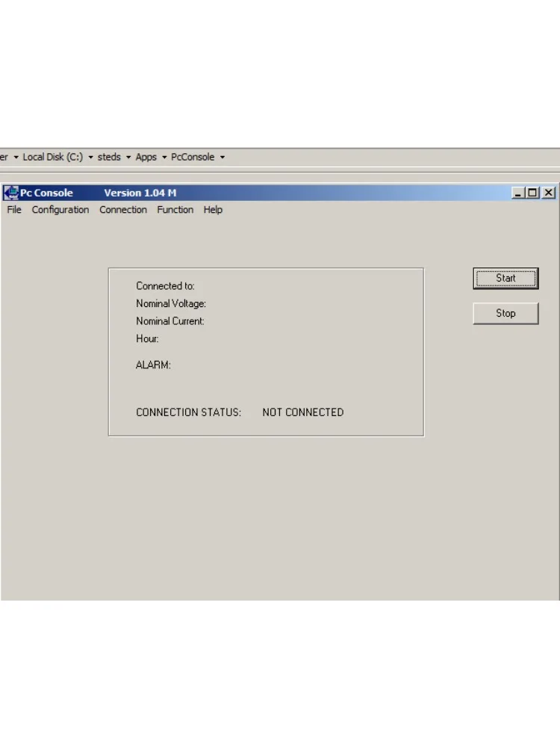Open the Configuration menu
560x747 pixels.
[x=60, y=210]
